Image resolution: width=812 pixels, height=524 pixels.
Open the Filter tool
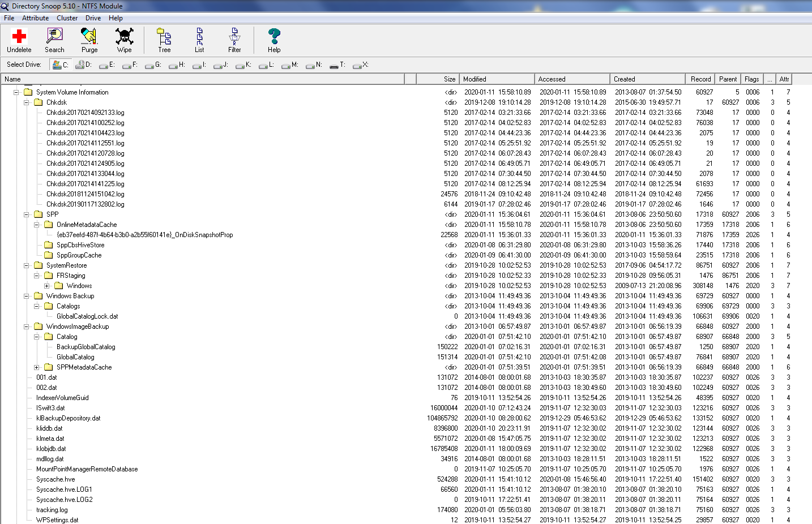(x=234, y=40)
